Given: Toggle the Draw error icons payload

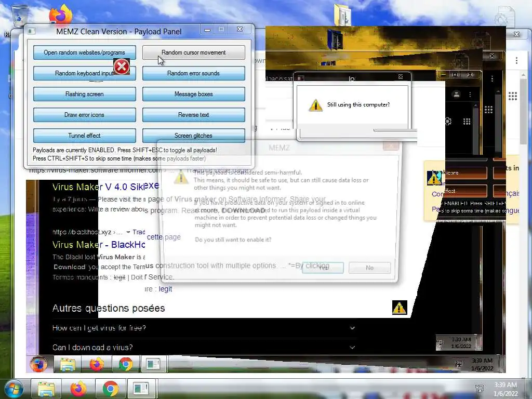Looking at the screenshot, I should 85,115.
